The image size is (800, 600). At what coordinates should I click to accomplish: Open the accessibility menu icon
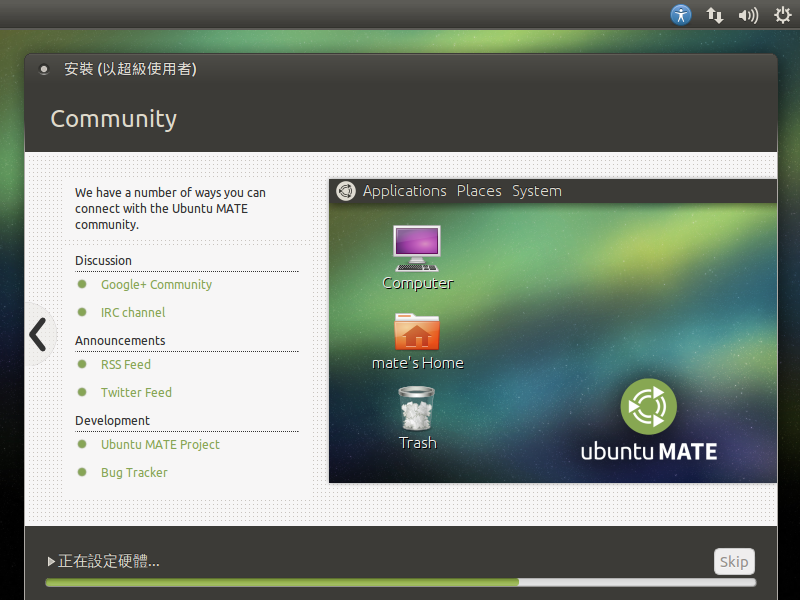pos(681,15)
